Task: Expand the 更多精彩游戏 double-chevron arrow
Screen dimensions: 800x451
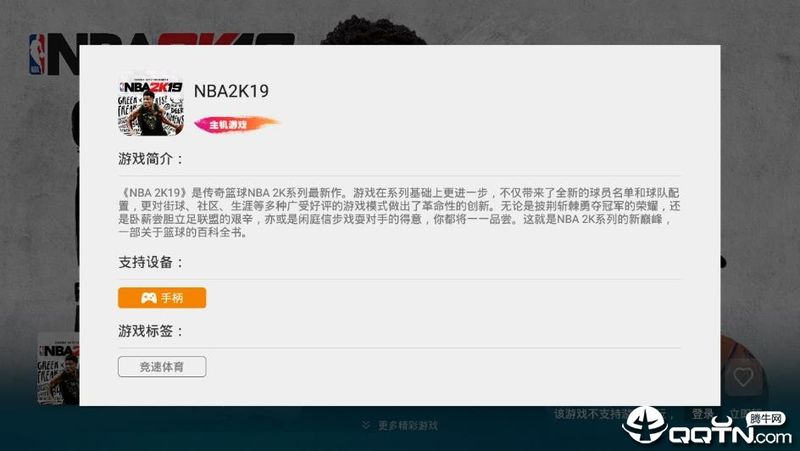Action: pos(366,425)
